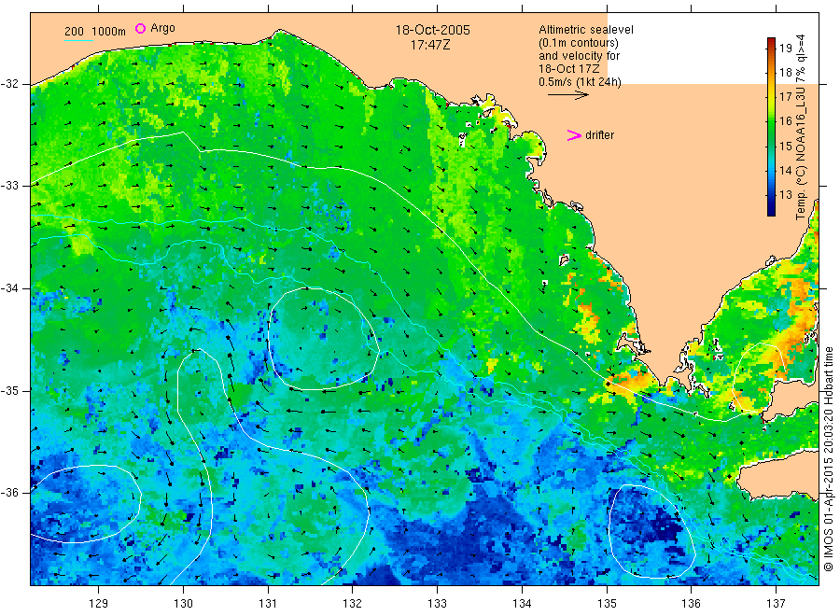This screenshot has width=840, height=616.
Task: Click the longitude label '134'
Action: click(522, 603)
